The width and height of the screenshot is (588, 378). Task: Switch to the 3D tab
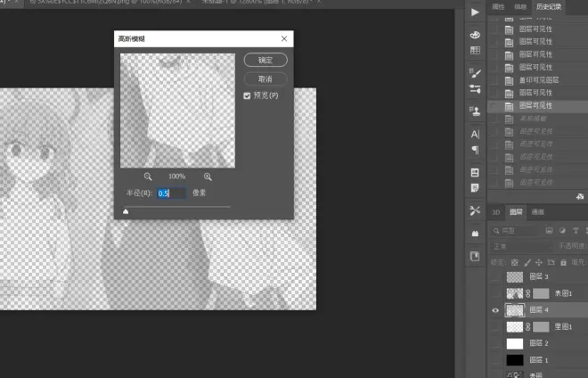[x=495, y=212]
